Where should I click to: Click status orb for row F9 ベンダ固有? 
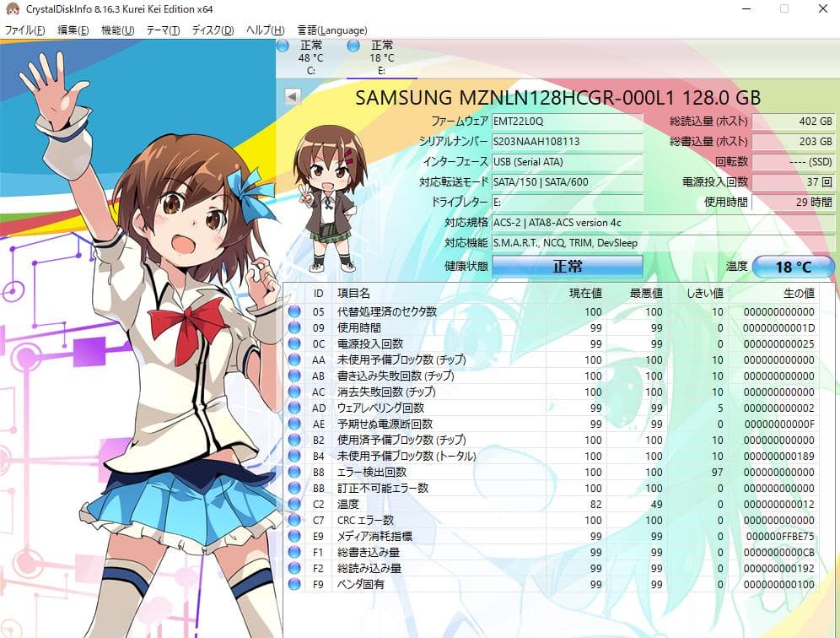(294, 584)
